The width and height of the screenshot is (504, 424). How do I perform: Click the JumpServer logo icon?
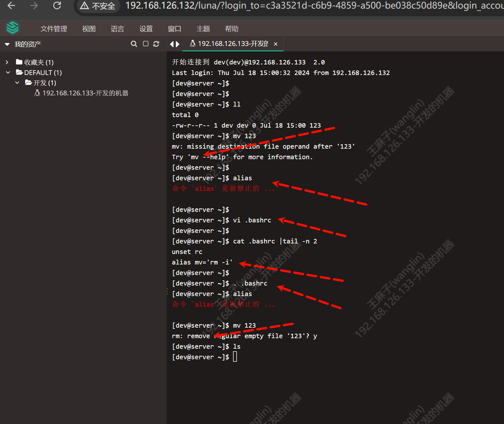coord(13,28)
